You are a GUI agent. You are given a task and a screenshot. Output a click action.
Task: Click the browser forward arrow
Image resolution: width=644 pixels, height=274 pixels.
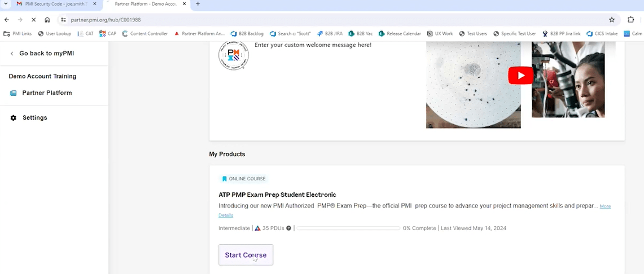20,20
